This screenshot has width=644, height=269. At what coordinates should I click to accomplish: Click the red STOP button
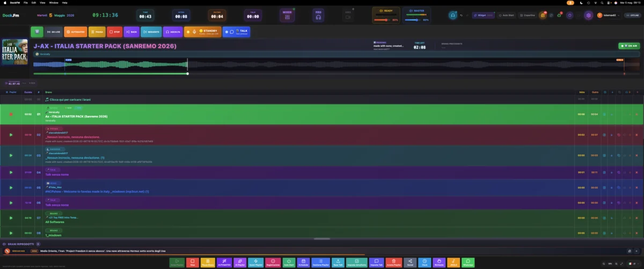(114, 32)
